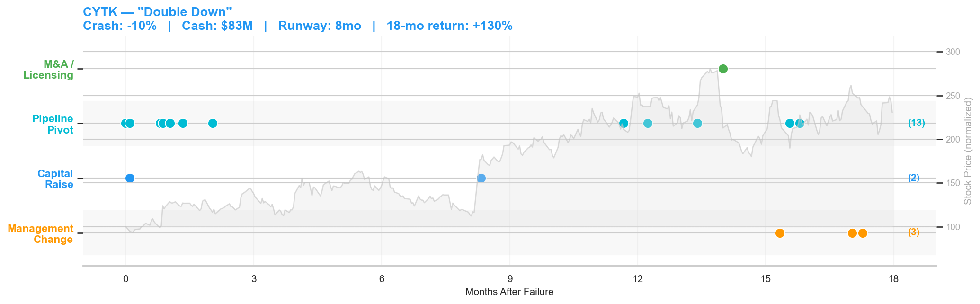Viewport: 980px width, 304px height.
Task: Click the "Capital Raise" row label
Action: point(55,179)
